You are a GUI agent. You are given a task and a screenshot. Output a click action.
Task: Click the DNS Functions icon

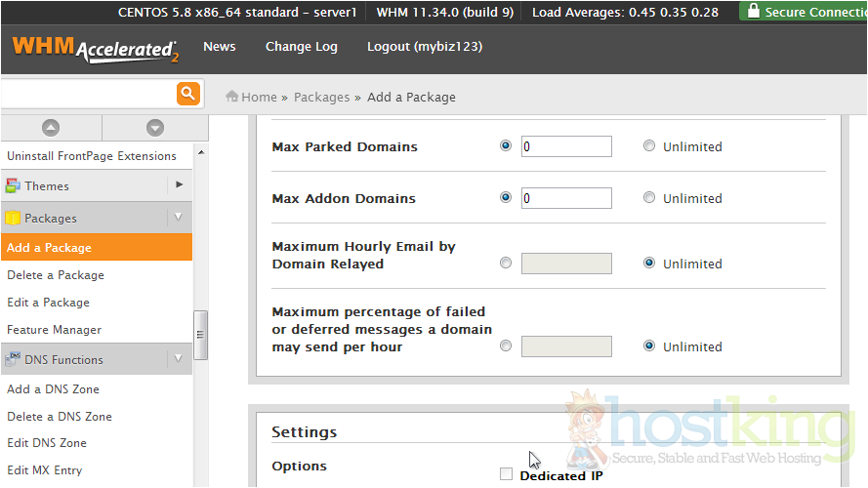pyautogui.click(x=13, y=359)
